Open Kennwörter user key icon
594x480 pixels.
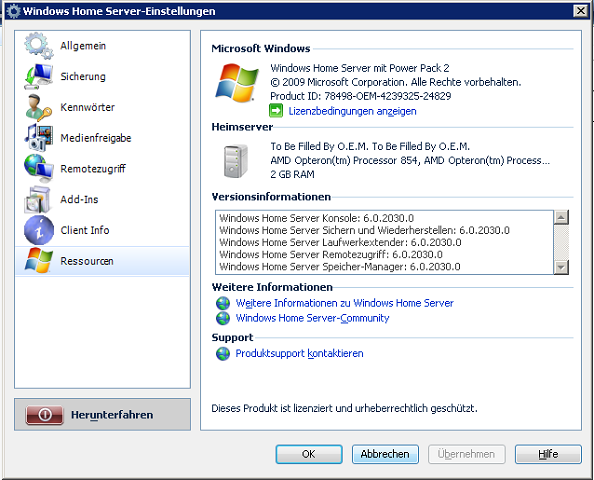[x=39, y=107]
